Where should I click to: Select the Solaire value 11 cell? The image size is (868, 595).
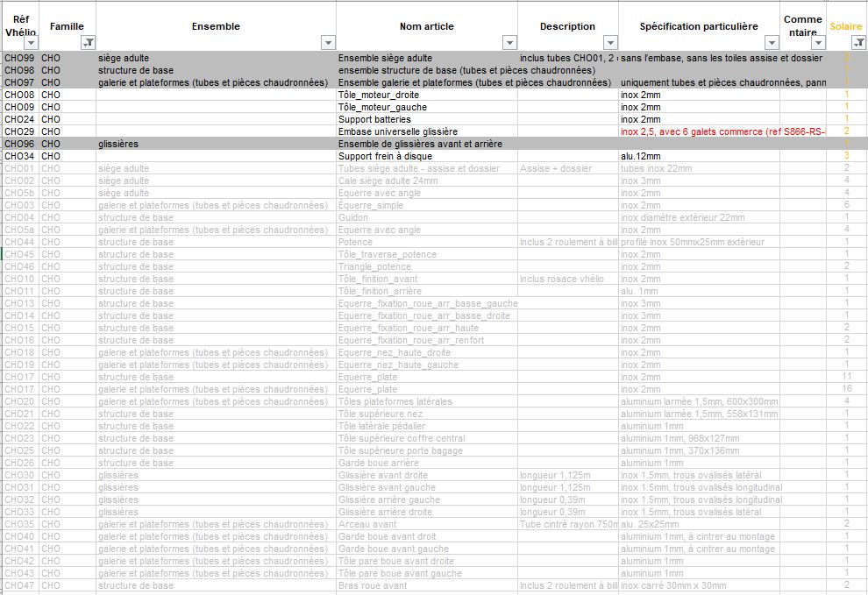(x=846, y=377)
